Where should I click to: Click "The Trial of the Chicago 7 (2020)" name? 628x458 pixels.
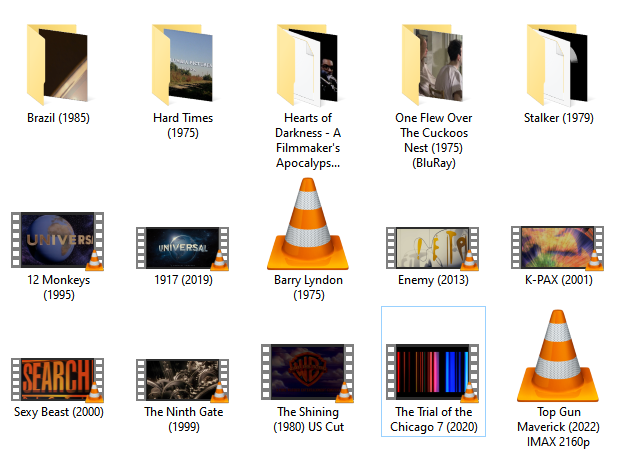click(434, 419)
